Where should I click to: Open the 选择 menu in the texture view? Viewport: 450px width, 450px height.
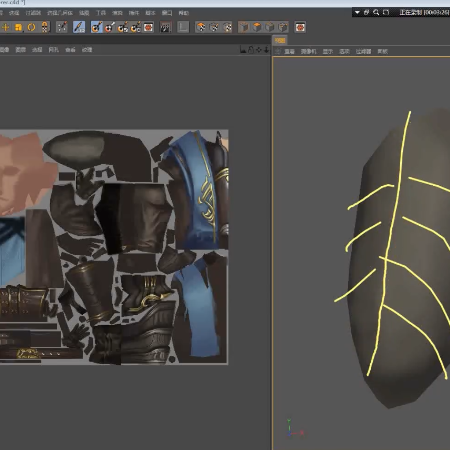37,50
